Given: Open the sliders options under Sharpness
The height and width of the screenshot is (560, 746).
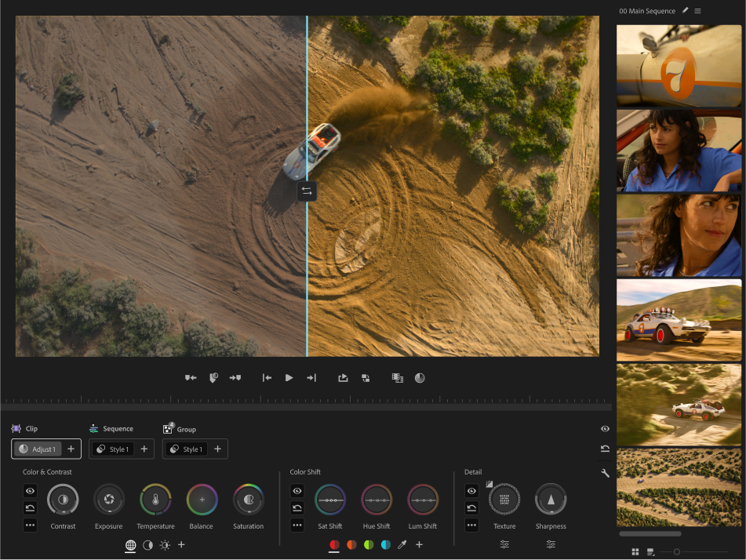Looking at the screenshot, I should pyautogui.click(x=551, y=544).
